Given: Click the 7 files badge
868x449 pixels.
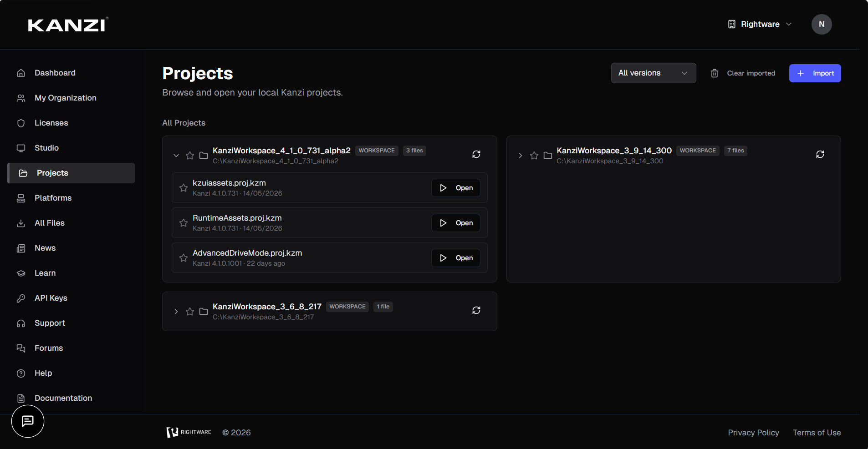Looking at the screenshot, I should click(x=735, y=151).
